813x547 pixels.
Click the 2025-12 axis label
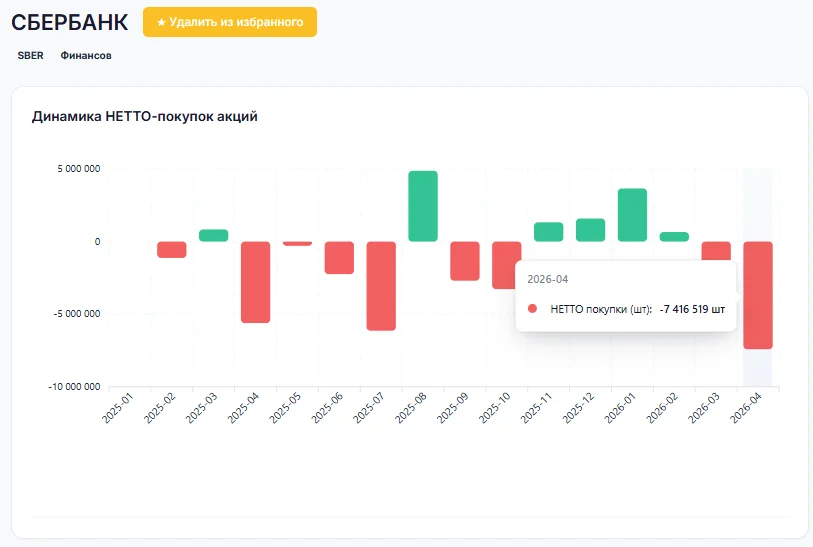pyautogui.click(x=580, y=407)
